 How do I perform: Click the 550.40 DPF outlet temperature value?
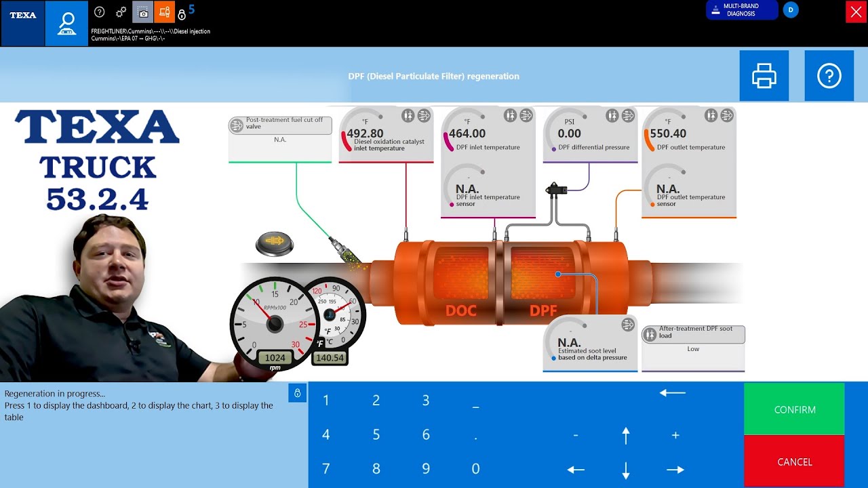click(x=668, y=134)
